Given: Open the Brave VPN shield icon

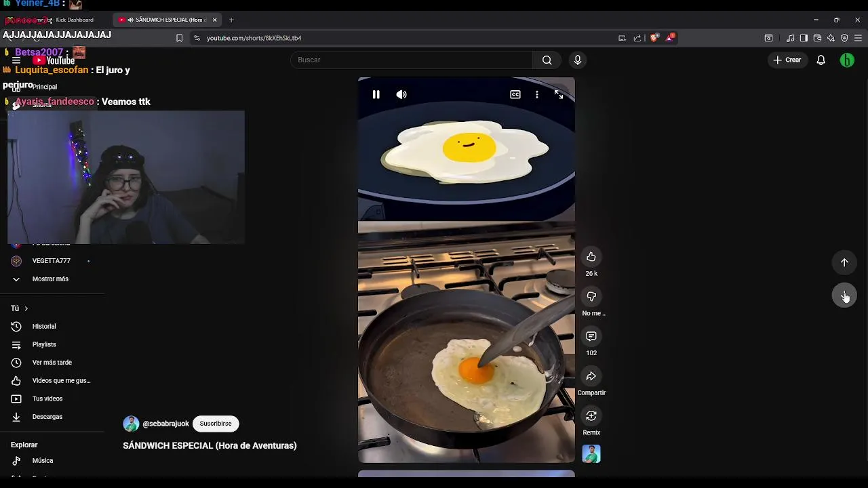Looking at the screenshot, I should (844, 38).
